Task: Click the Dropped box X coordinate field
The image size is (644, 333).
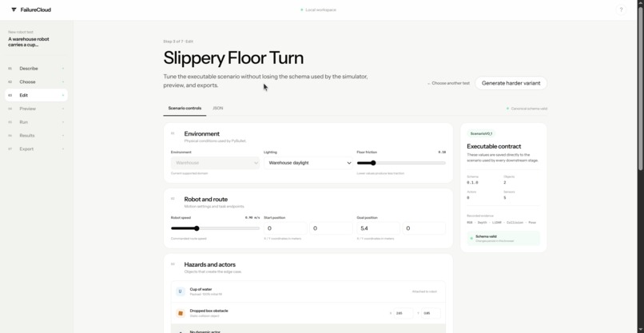Action: coord(403,313)
